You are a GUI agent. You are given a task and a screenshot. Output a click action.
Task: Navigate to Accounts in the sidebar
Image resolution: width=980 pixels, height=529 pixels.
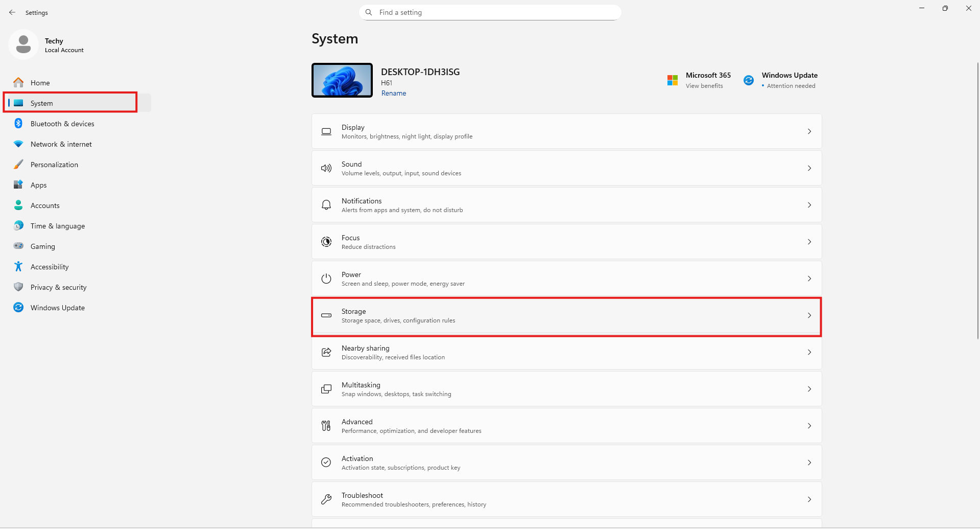tap(45, 205)
